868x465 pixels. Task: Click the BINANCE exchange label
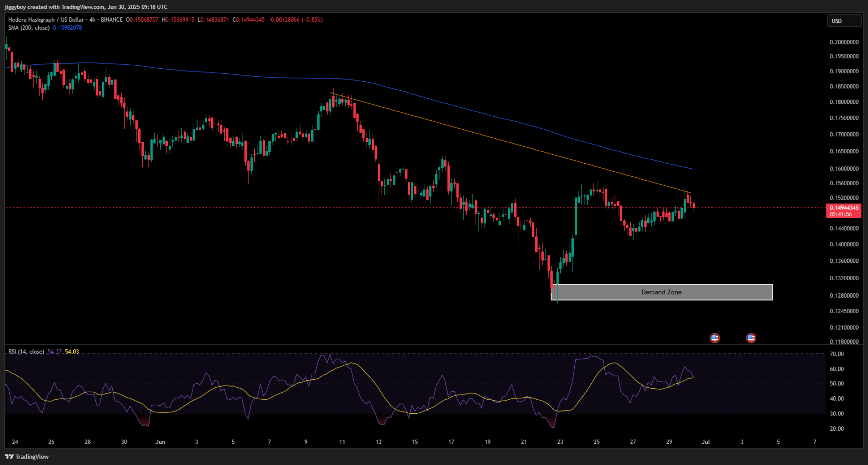[x=111, y=19]
